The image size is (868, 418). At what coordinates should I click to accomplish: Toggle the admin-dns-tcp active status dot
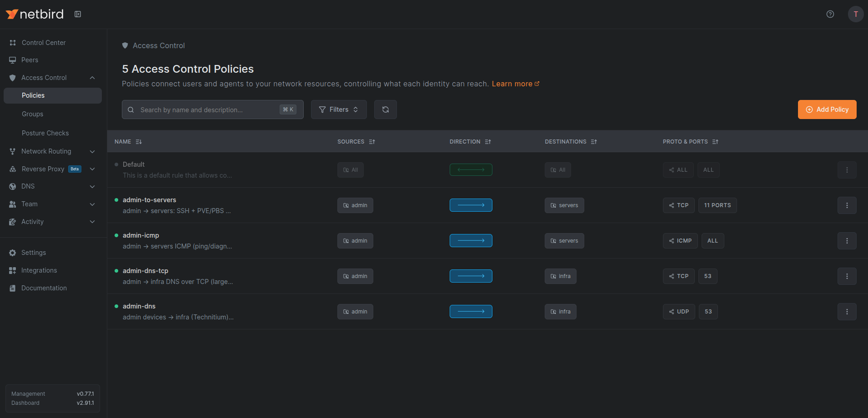116,271
